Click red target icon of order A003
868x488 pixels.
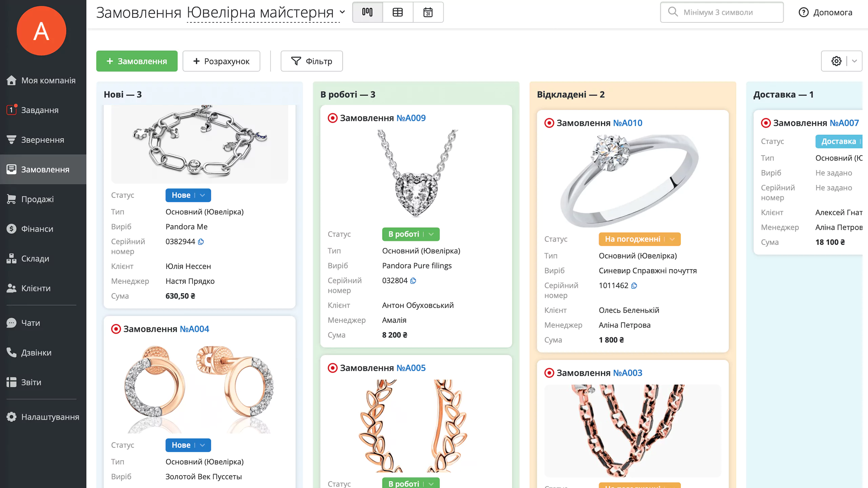549,373
